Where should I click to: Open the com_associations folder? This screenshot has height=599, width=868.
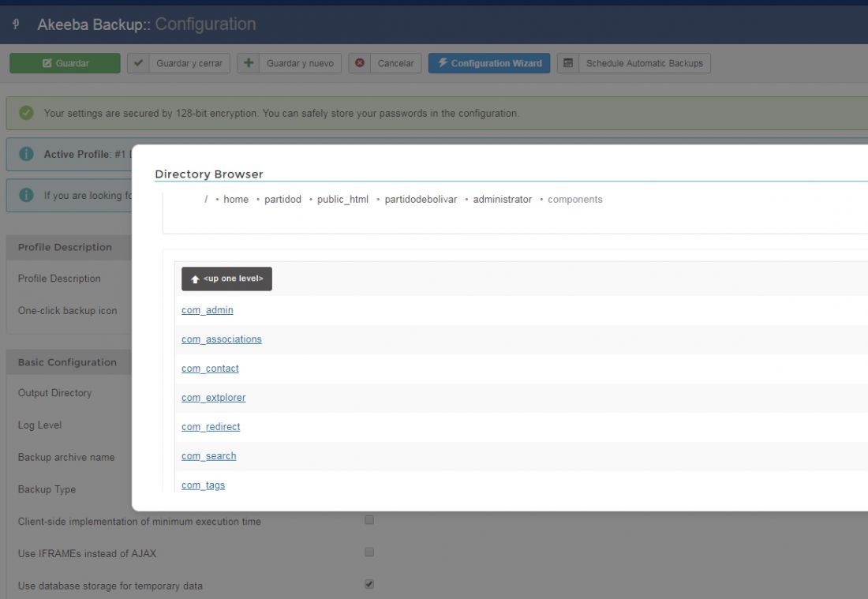click(222, 339)
